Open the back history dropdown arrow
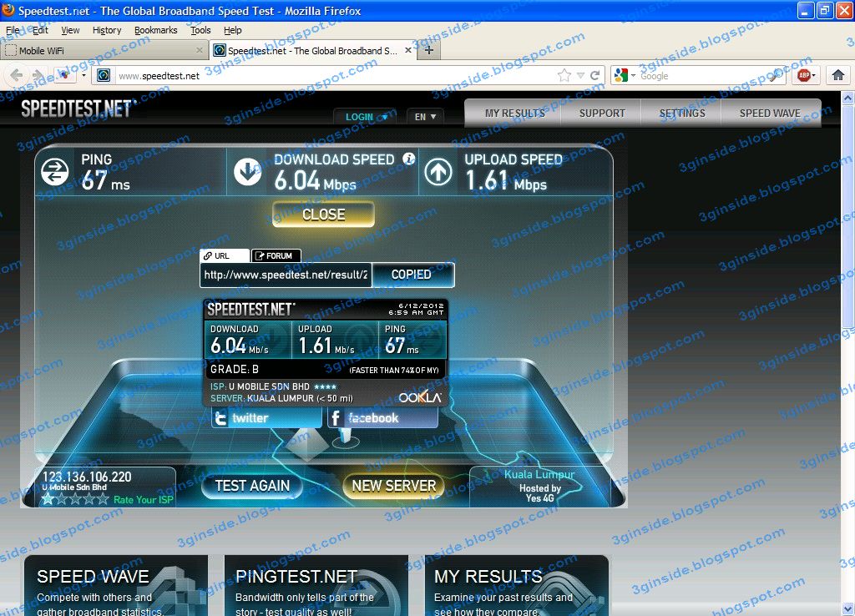This screenshot has height=616, width=855. click(x=83, y=75)
